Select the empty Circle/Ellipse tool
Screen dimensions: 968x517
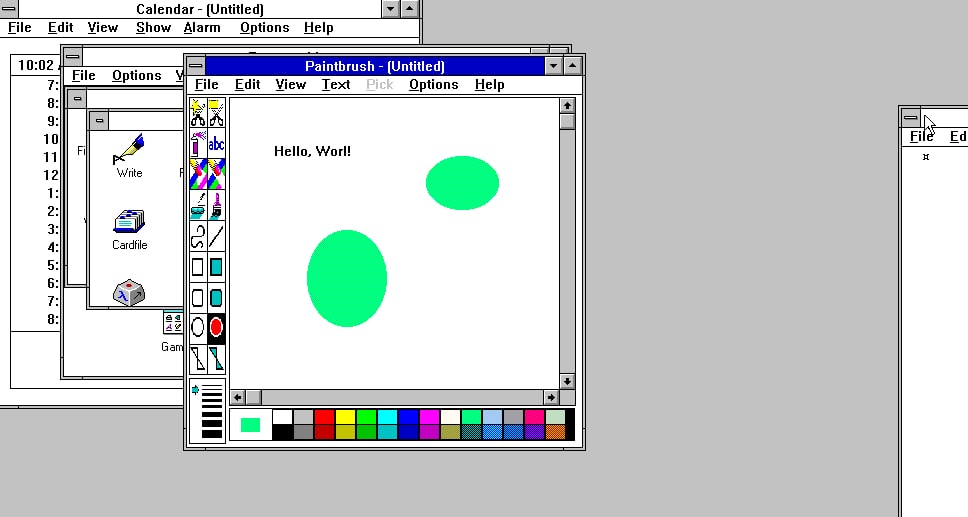(x=198, y=328)
